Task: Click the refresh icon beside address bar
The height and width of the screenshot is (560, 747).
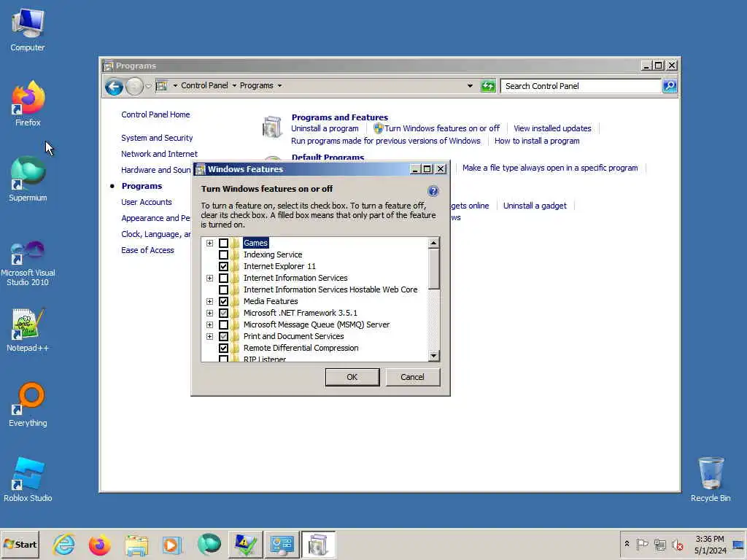Action: 488,86
